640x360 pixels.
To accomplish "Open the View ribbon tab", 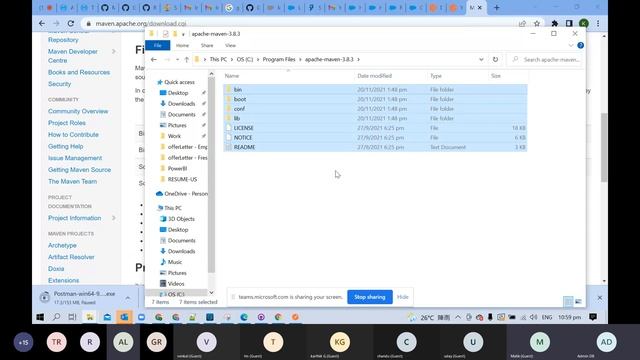I will 230,45.
